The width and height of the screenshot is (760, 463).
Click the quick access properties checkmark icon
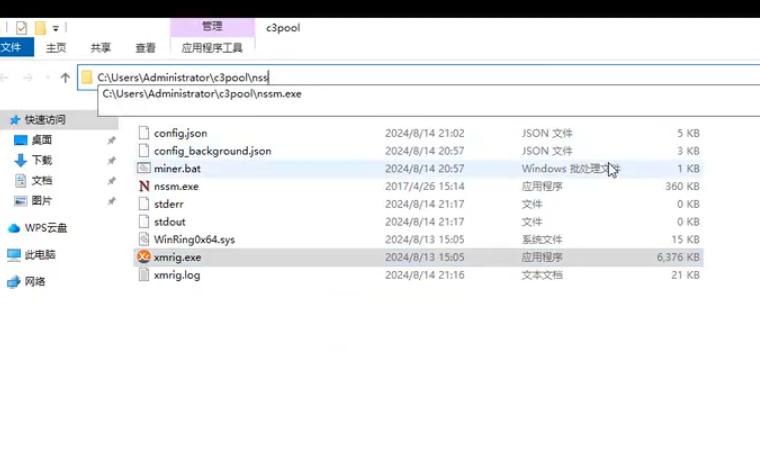point(21,28)
